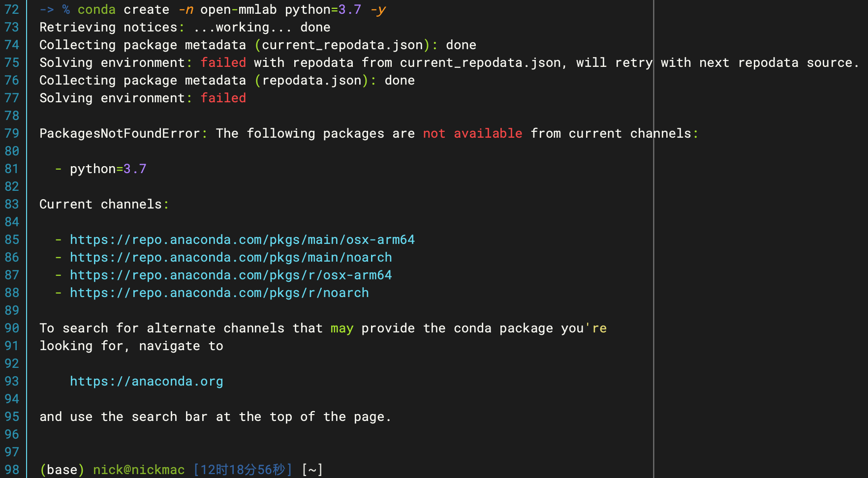
Task: Click 'open-mmlab' environment name in command
Action: (238, 9)
